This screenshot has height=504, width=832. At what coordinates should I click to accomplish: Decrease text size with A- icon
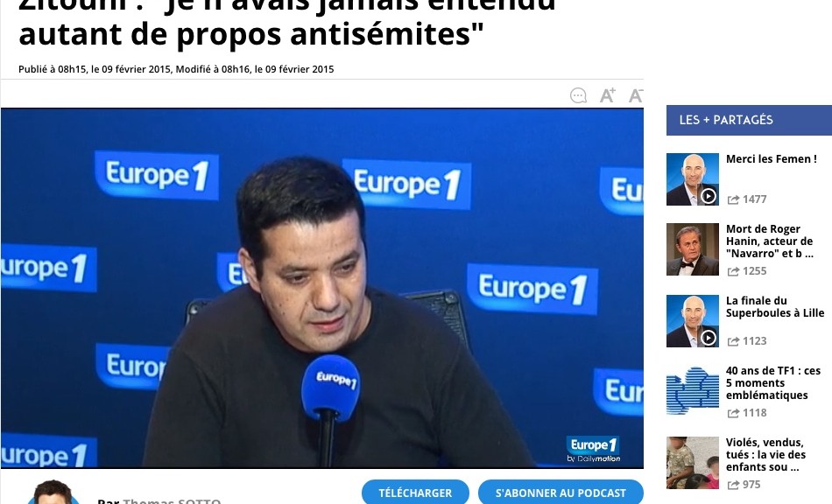tap(636, 95)
